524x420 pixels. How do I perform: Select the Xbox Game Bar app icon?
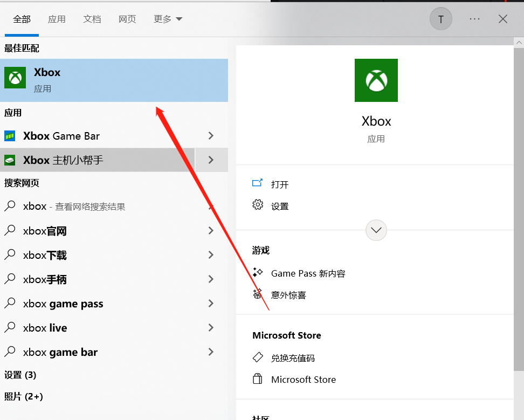click(10, 136)
